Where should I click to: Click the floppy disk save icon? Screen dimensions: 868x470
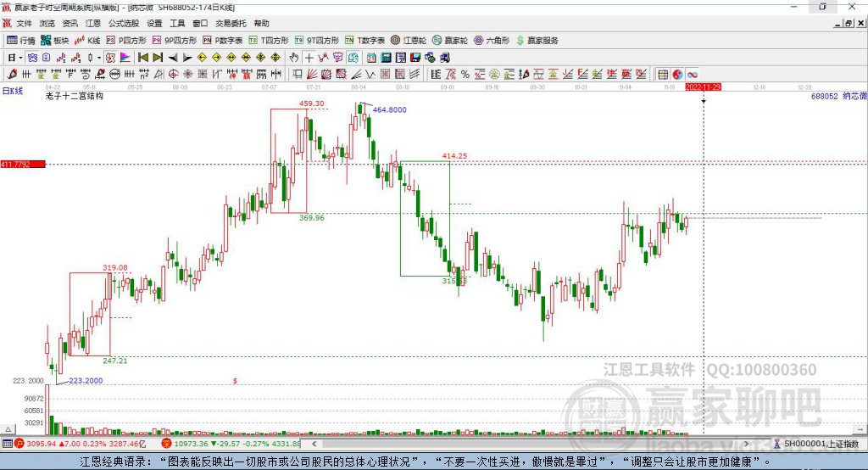[415, 58]
